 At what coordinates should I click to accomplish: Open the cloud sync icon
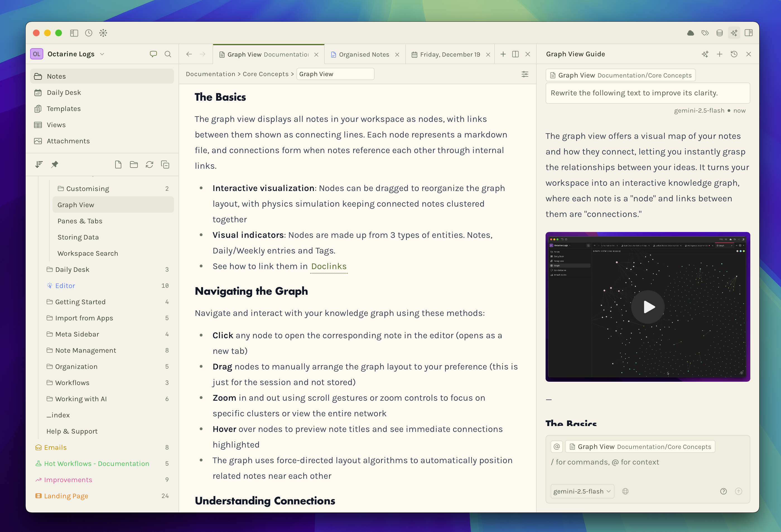point(691,33)
